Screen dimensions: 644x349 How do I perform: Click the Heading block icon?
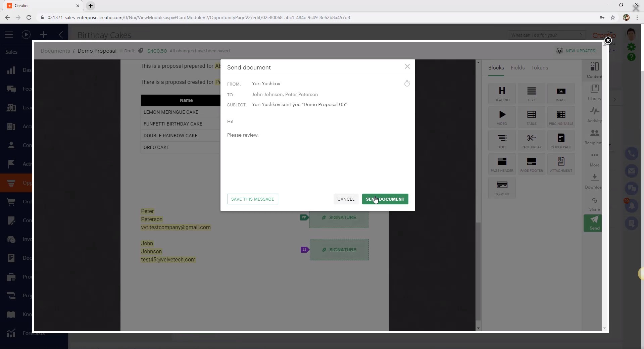502,93
